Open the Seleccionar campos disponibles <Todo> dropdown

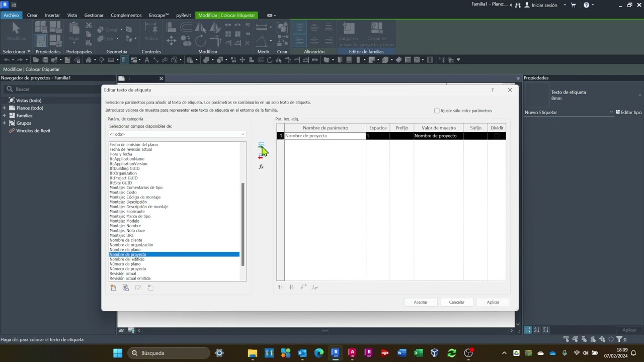(177, 134)
